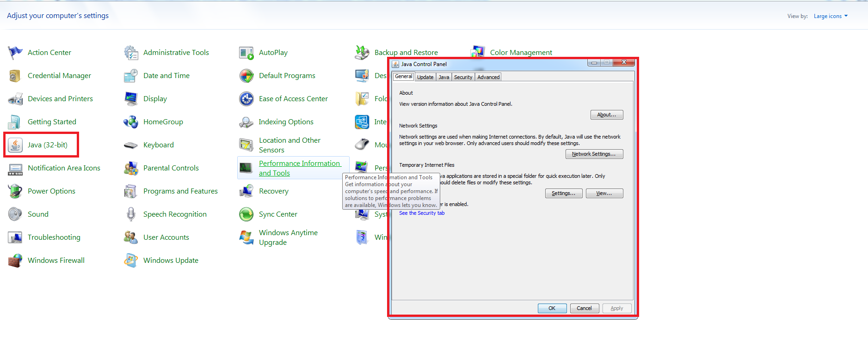Open Ease of Access Center icon
This screenshot has width=868, height=346.
pos(246,99)
